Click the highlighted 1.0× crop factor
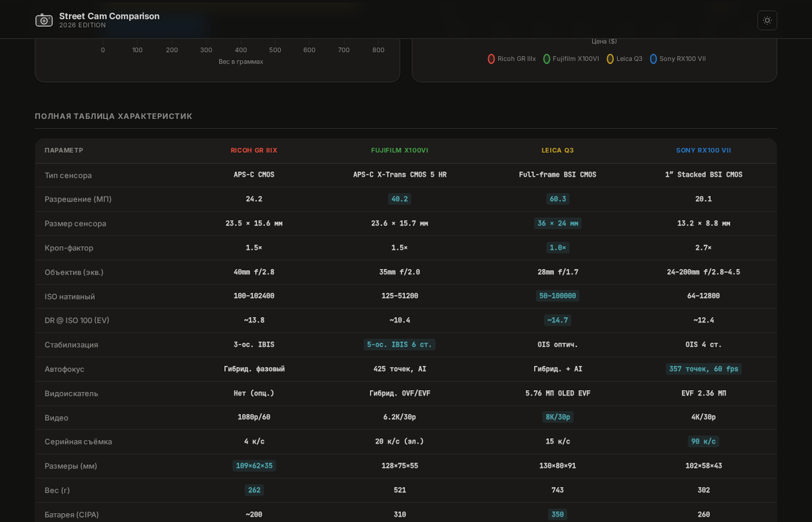The height and width of the screenshot is (522, 812). (558, 247)
